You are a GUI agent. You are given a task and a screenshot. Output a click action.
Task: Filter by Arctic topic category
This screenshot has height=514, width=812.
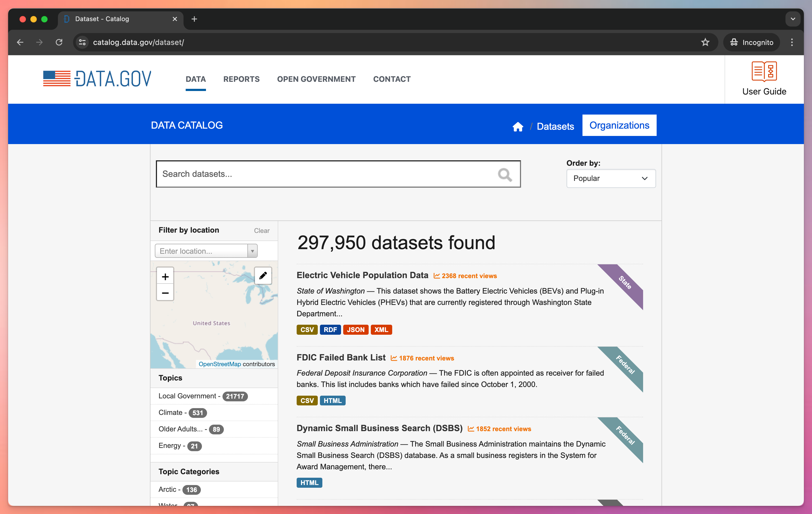point(179,489)
